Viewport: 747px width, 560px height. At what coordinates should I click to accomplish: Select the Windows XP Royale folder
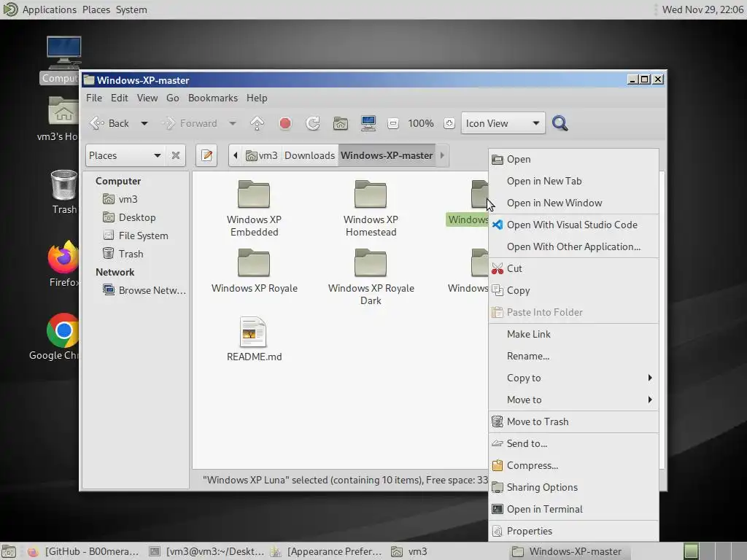254,271
